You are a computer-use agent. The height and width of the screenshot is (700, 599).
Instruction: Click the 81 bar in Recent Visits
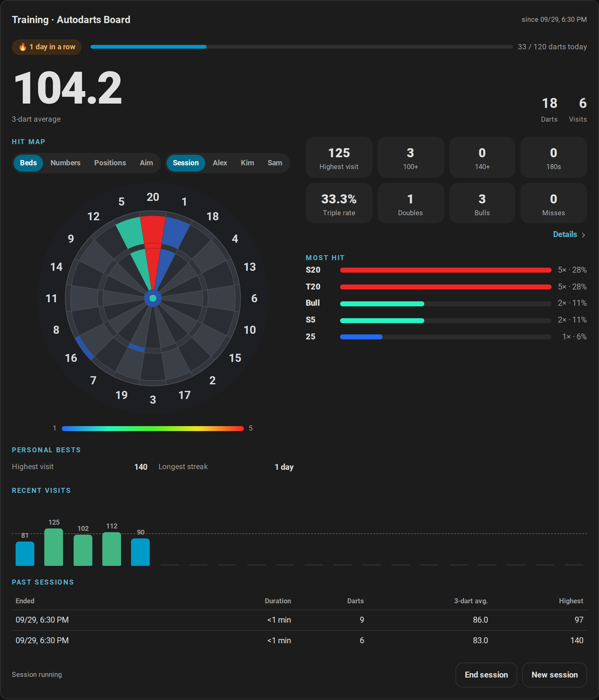point(25,554)
